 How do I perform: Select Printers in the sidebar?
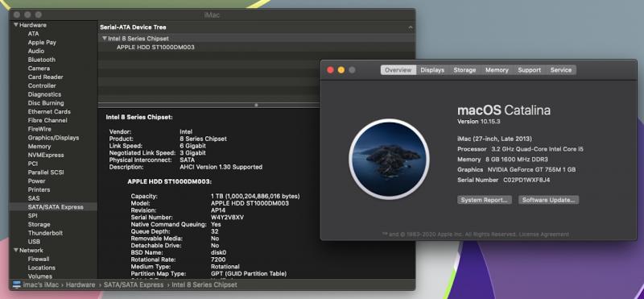click(x=39, y=189)
